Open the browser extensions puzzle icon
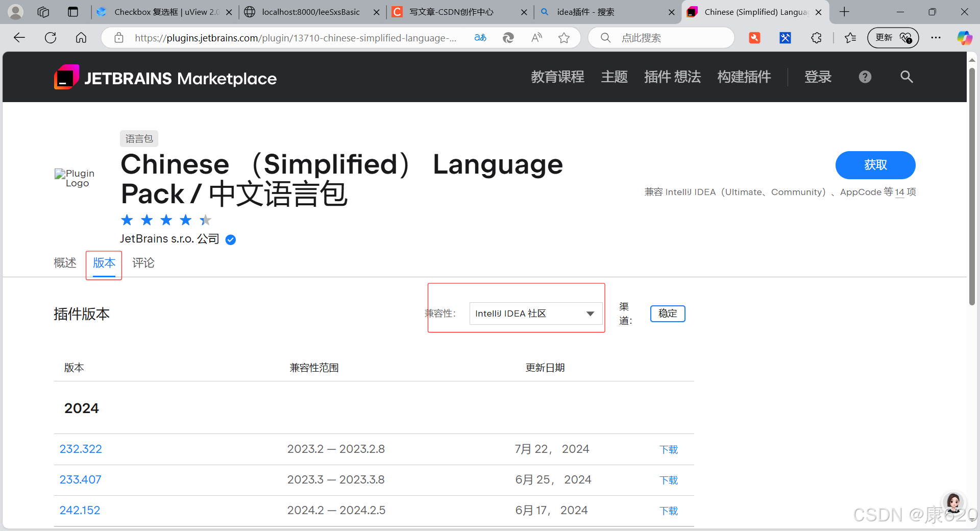The image size is (980, 531). [816, 38]
